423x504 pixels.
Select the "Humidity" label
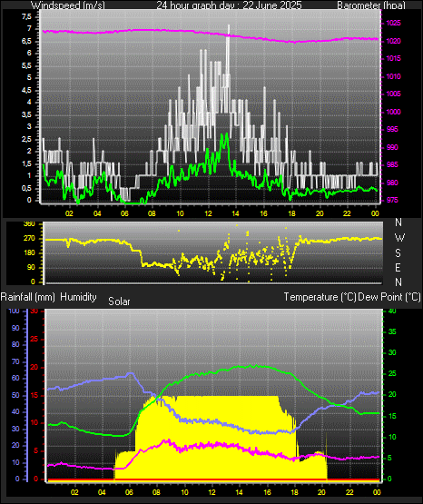[78, 297]
